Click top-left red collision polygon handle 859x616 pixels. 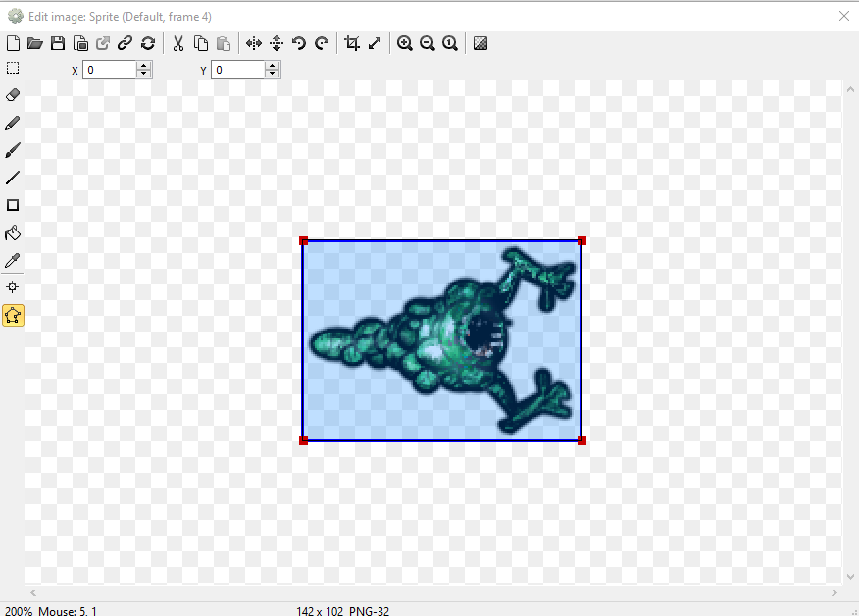304,241
